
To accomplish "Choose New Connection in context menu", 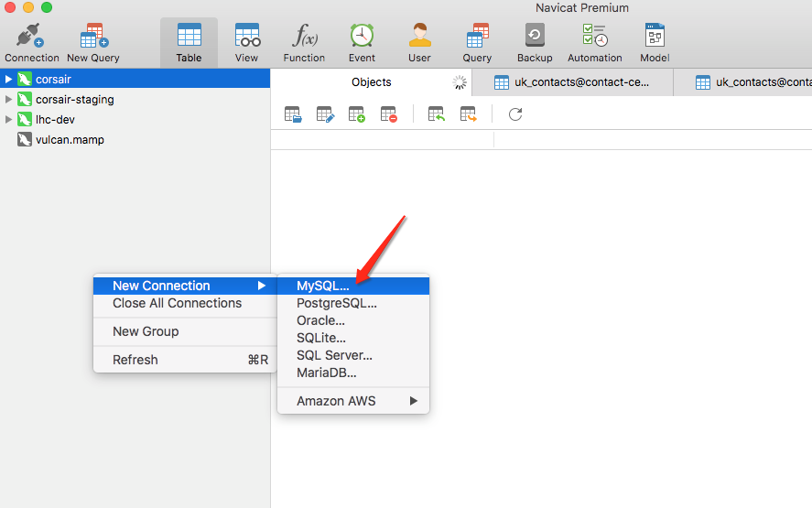I will point(185,286).
